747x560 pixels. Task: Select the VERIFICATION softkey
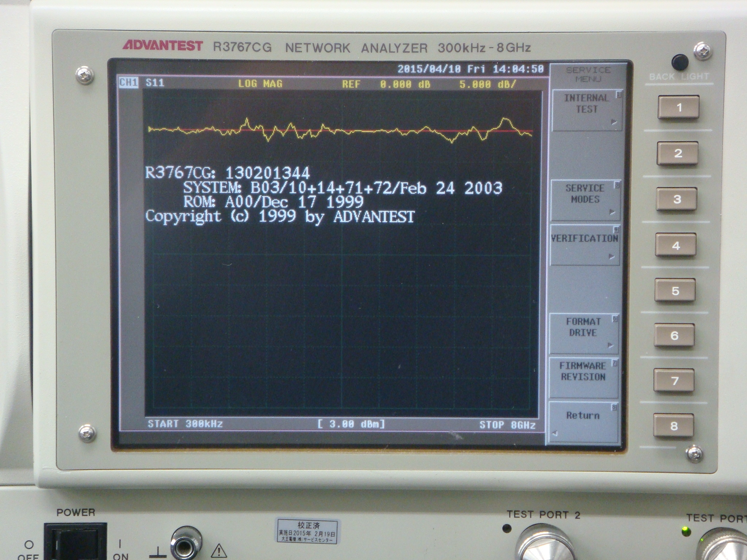coord(585,245)
